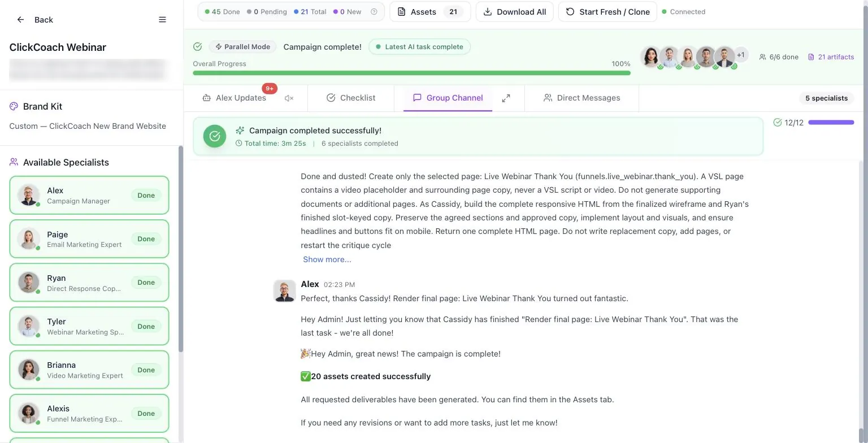Click the 0 New status counter
The height and width of the screenshot is (443, 868).
click(x=347, y=12)
